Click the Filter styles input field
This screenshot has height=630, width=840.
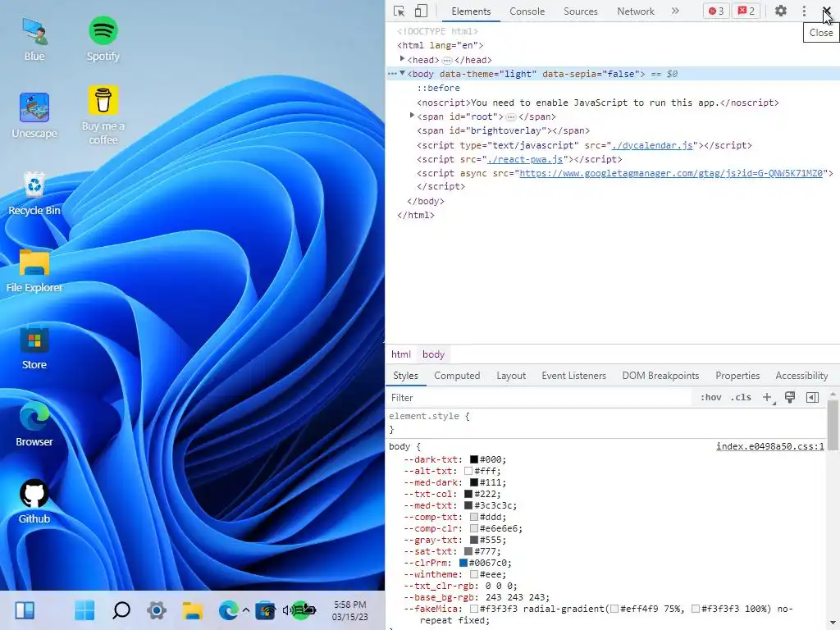tap(540, 398)
